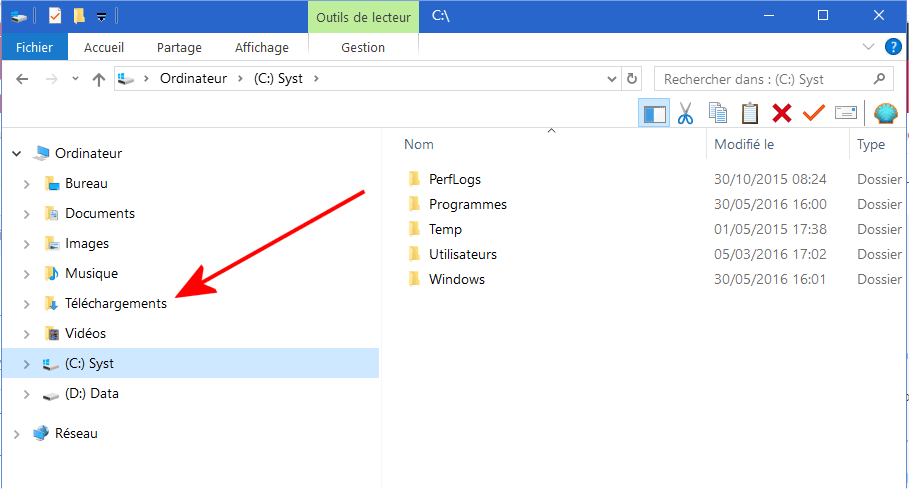Open the Customize Quick Access Toolbar dropdown

(x=101, y=17)
